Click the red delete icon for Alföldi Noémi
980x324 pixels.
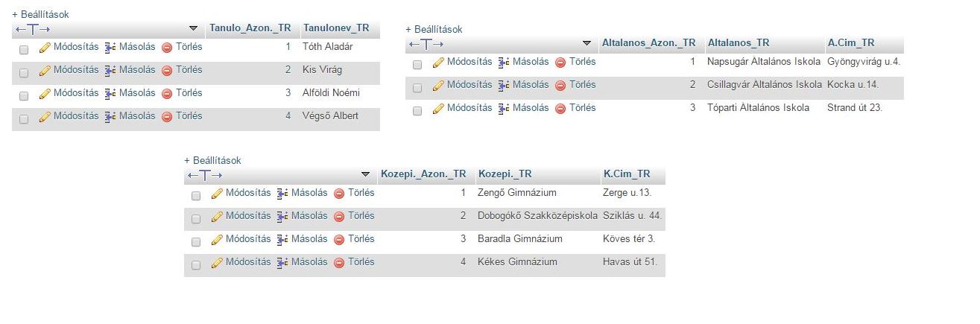(x=167, y=94)
